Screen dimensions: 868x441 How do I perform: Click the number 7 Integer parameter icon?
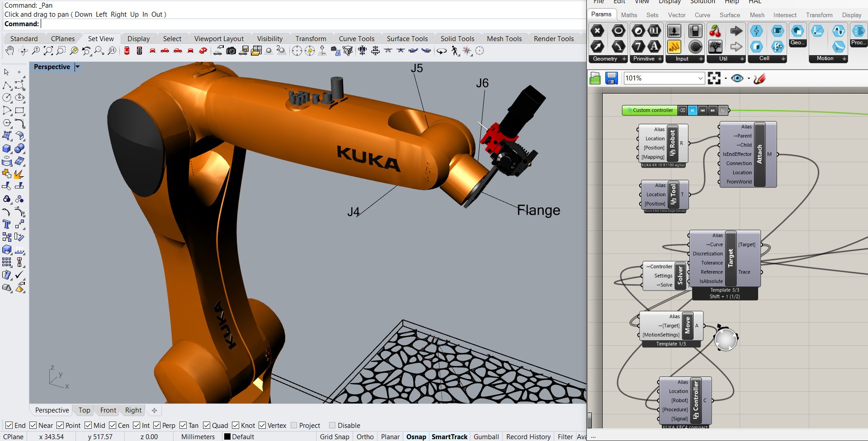pyautogui.click(x=638, y=47)
